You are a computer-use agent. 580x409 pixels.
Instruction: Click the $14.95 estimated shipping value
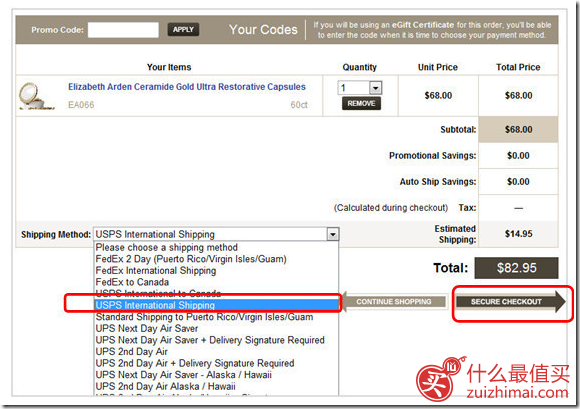[519, 234]
